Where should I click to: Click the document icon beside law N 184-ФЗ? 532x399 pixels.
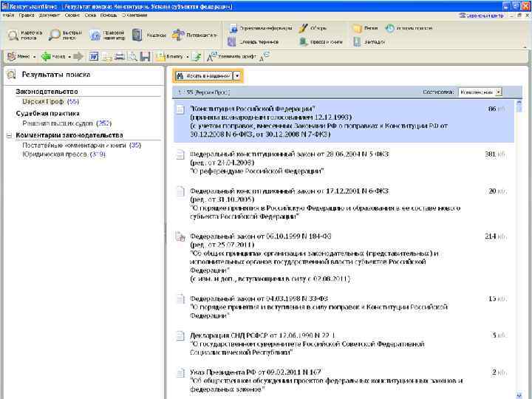[180, 236]
